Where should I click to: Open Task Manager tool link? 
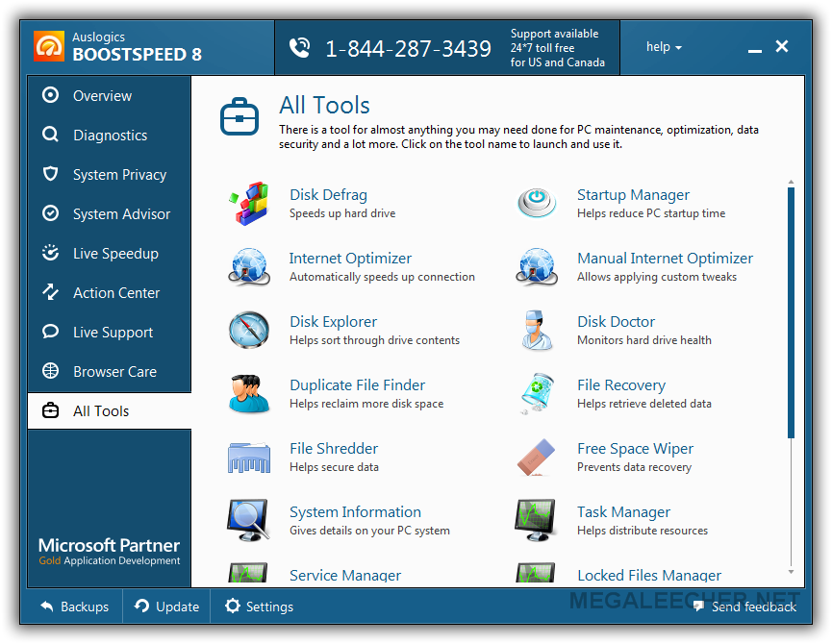(623, 512)
